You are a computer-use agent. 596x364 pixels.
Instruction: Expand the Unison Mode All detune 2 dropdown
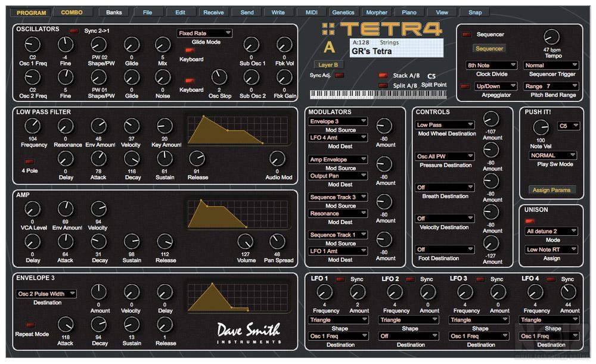[551, 231]
